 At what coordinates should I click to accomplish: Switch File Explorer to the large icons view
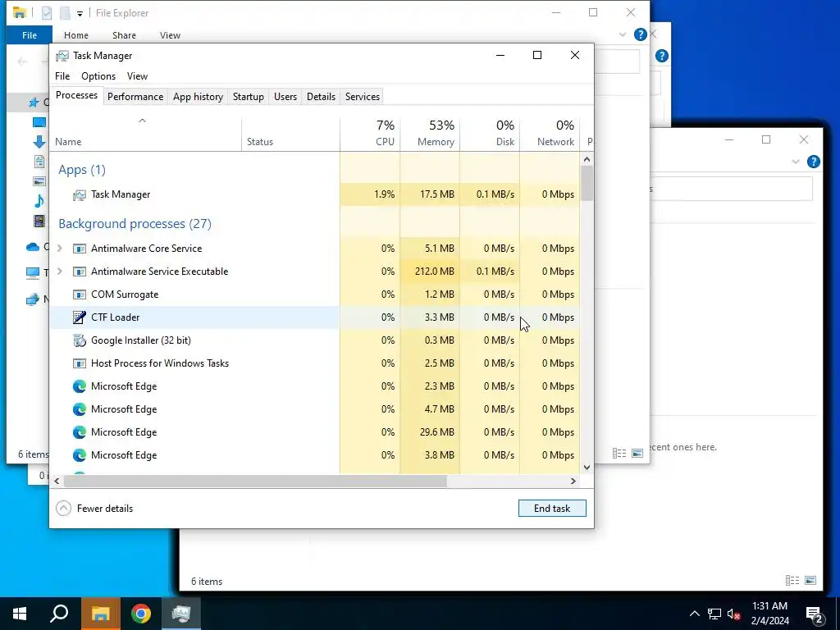coord(637,453)
